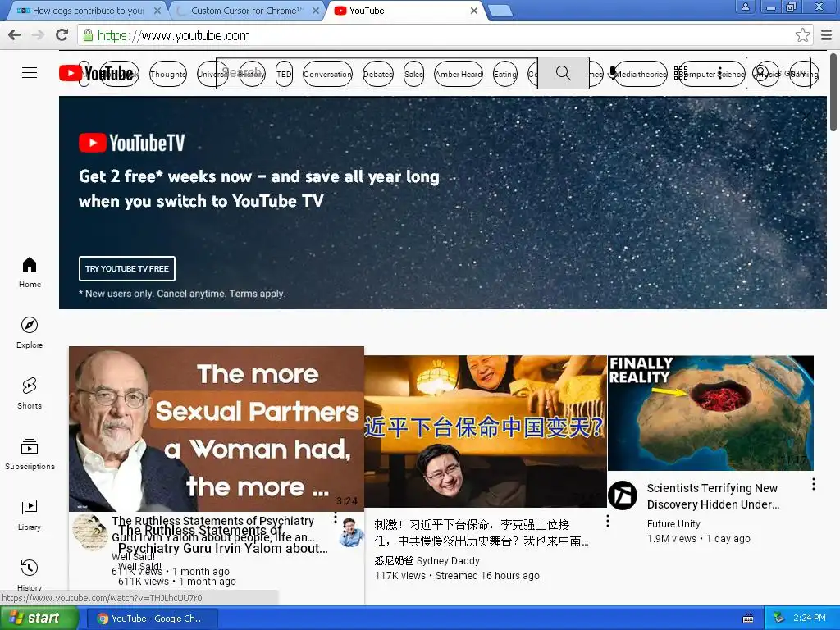Screen dimensions: 840x630
Task: Open Shorts in sidebar
Action: click(30, 393)
